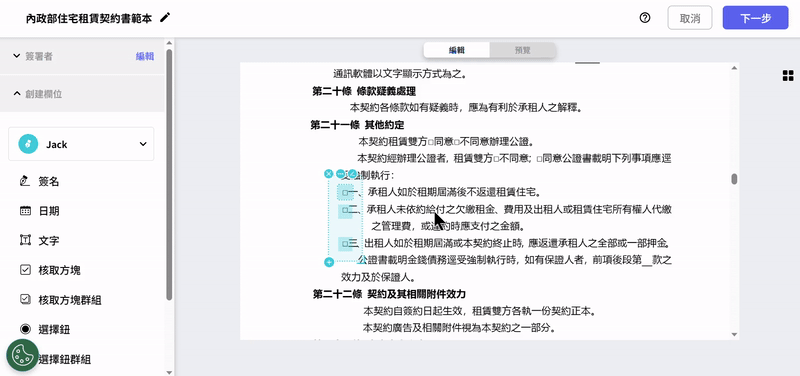The image size is (800, 376).
Task: Open the page thumbnails grid icon
Action: pyautogui.click(x=788, y=76)
